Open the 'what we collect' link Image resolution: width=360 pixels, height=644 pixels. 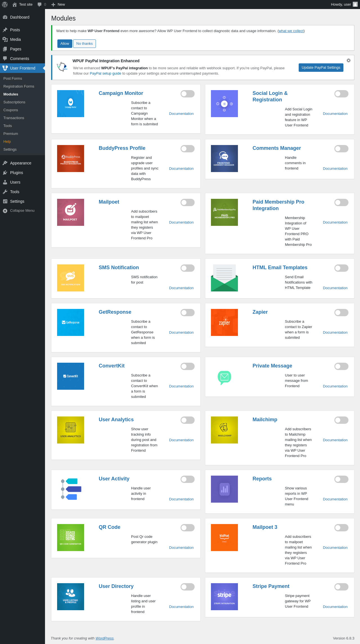[291, 31]
